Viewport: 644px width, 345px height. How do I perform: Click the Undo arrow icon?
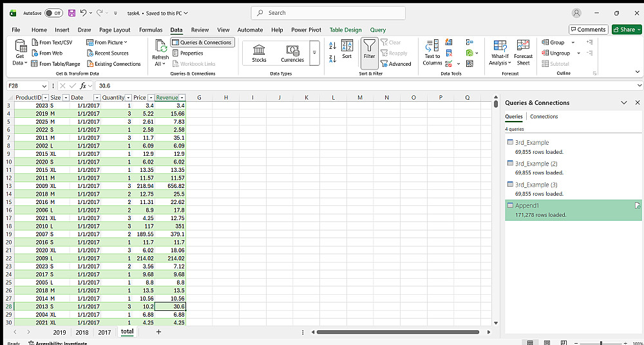pyautogui.click(x=83, y=13)
